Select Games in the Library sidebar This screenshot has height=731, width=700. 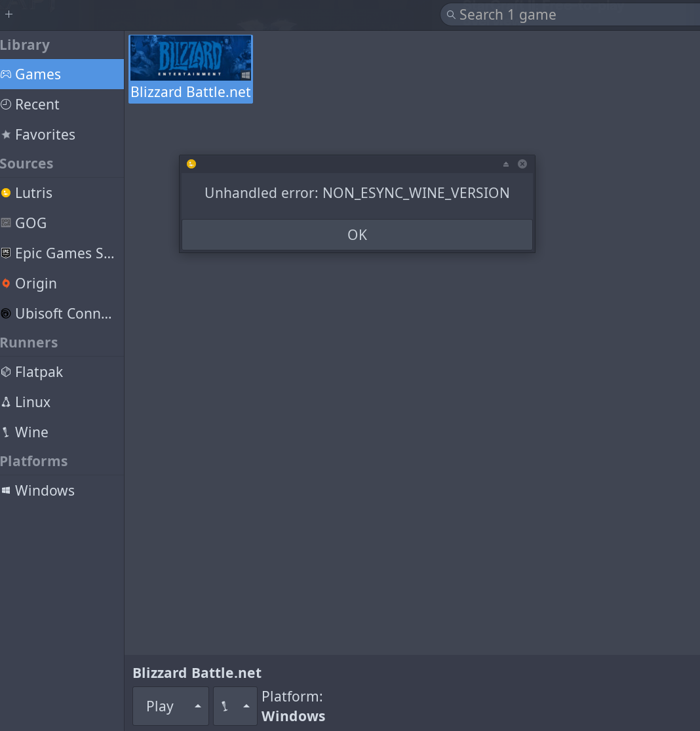pos(62,74)
